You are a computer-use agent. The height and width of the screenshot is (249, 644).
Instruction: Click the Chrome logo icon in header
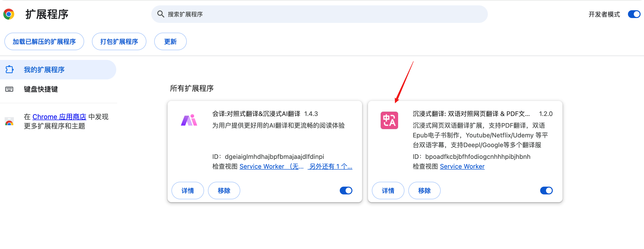9,14
